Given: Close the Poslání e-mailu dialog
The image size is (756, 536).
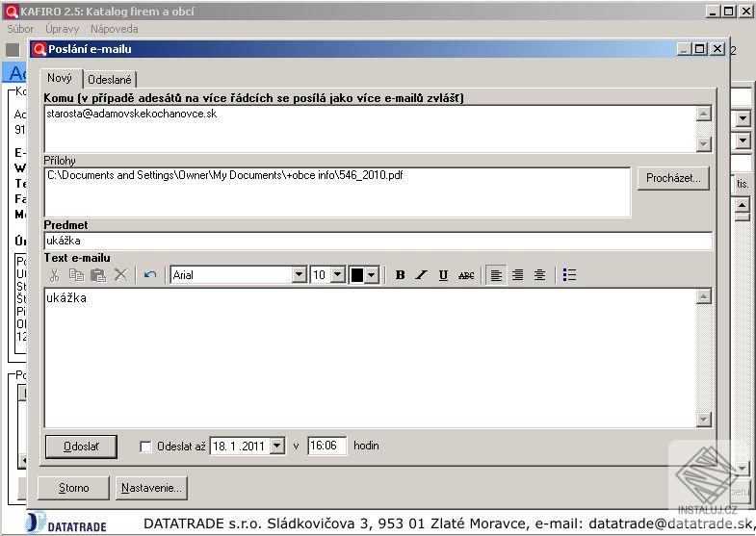Looking at the screenshot, I should click(717, 49).
